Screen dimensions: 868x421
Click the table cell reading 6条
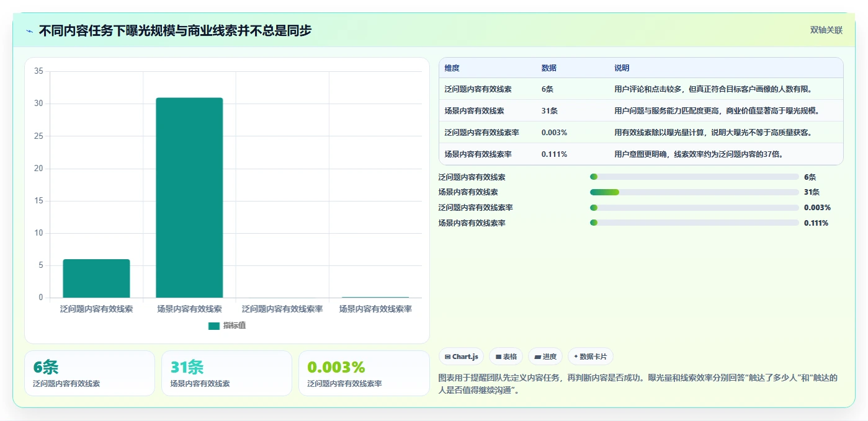[547, 89]
